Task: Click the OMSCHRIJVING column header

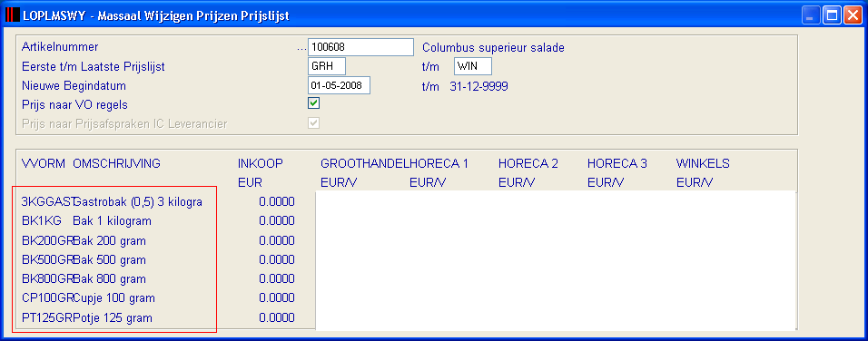Action: (x=116, y=163)
